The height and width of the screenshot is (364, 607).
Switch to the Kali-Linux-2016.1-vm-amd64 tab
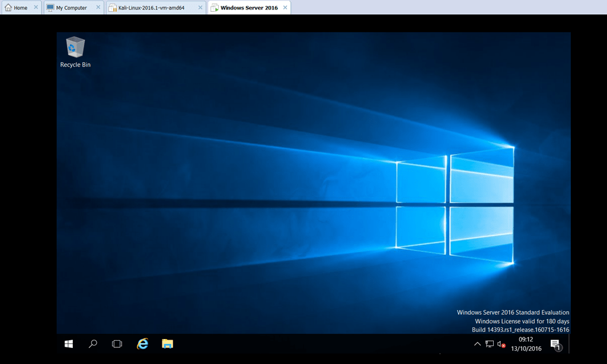(156, 8)
